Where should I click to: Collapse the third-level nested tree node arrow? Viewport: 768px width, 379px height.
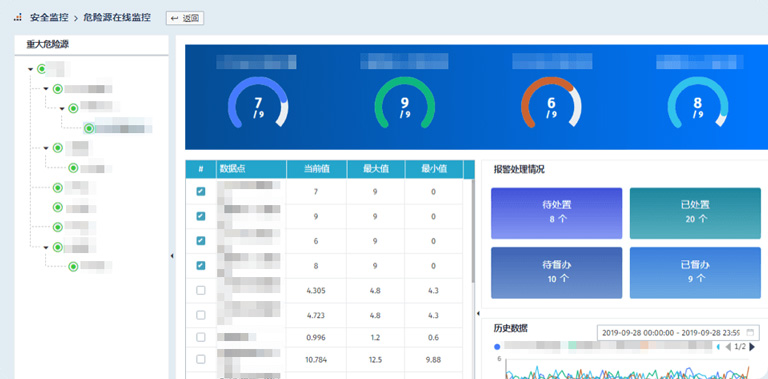[x=62, y=109]
